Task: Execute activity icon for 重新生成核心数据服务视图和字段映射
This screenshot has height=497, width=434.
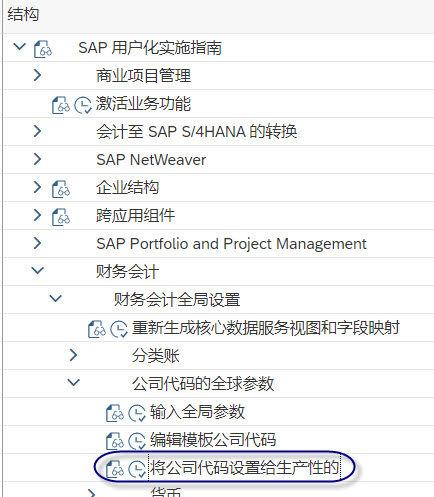Action: click(x=119, y=329)
